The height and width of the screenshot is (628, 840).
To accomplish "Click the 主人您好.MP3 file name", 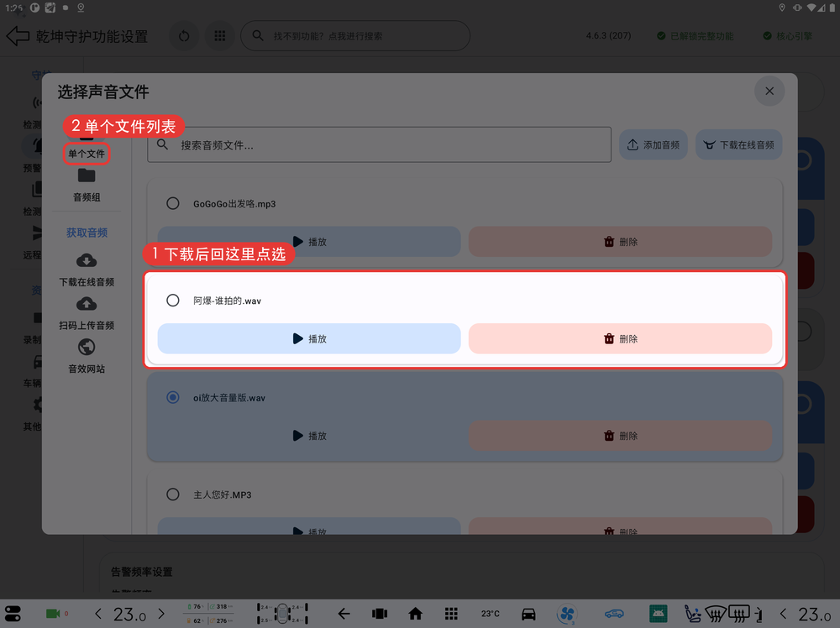I will pyautogui.click(x=223, y=495).
